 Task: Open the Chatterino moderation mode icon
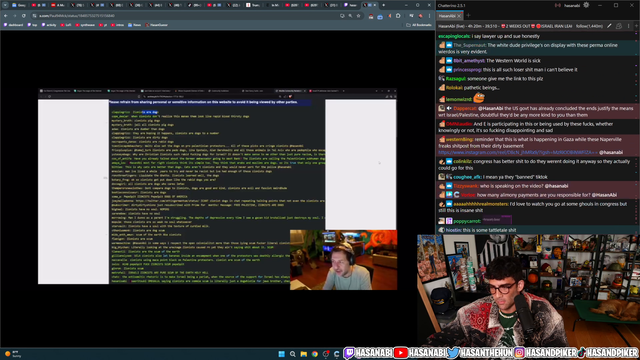619,26
